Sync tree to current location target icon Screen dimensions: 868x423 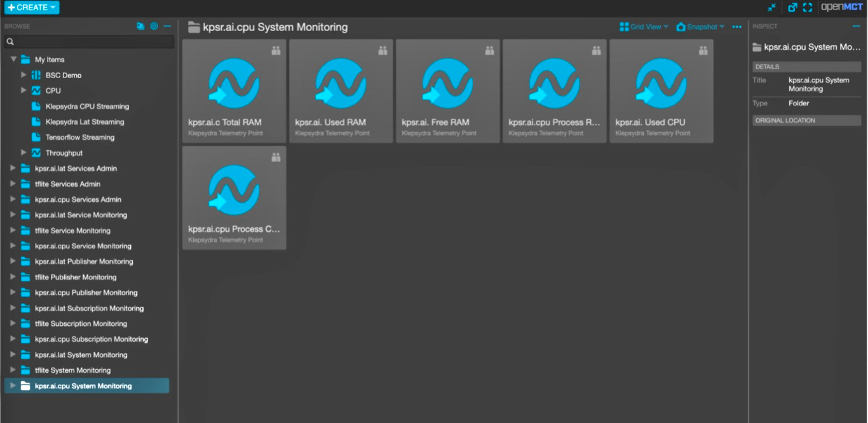tap(154, 26)
